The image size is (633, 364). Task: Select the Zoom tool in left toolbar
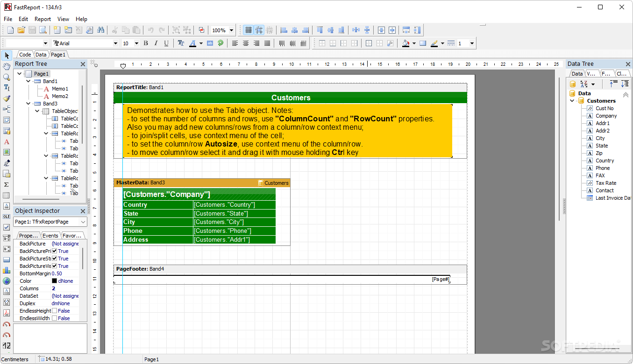(7, 77)
